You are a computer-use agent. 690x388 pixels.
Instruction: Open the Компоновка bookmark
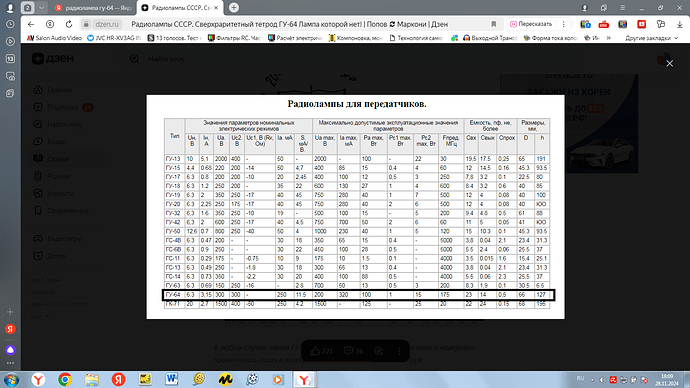(356, 38)
